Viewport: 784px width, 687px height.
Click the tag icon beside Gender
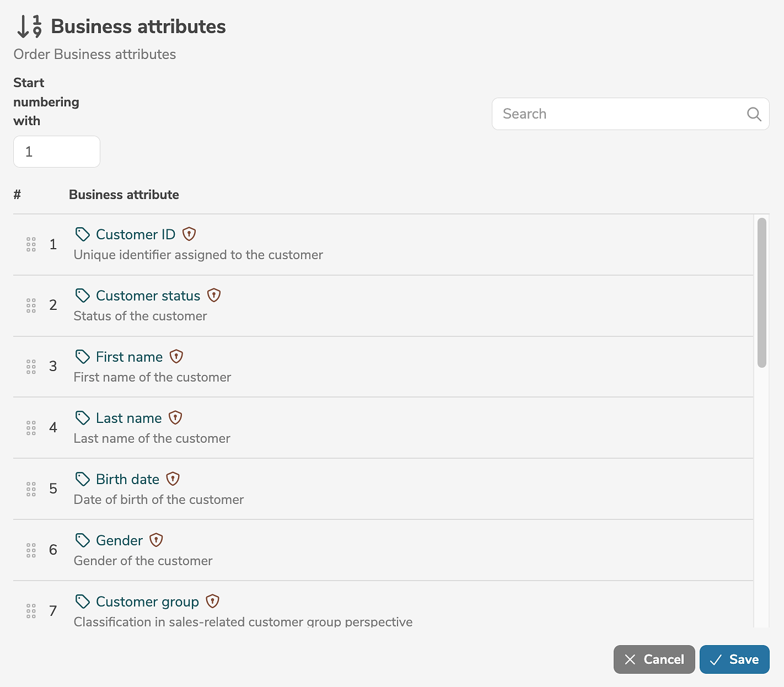(83, 540)
